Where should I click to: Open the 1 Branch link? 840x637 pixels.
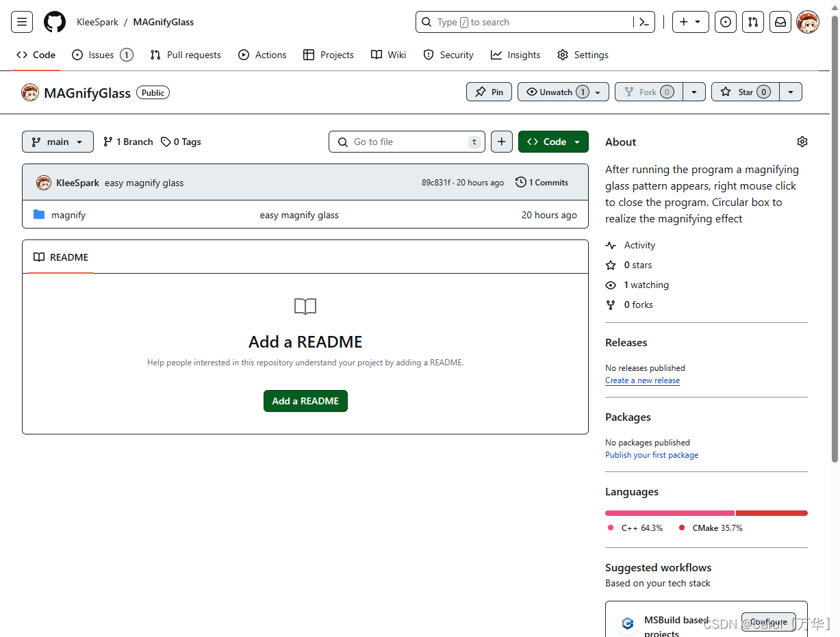128,142
